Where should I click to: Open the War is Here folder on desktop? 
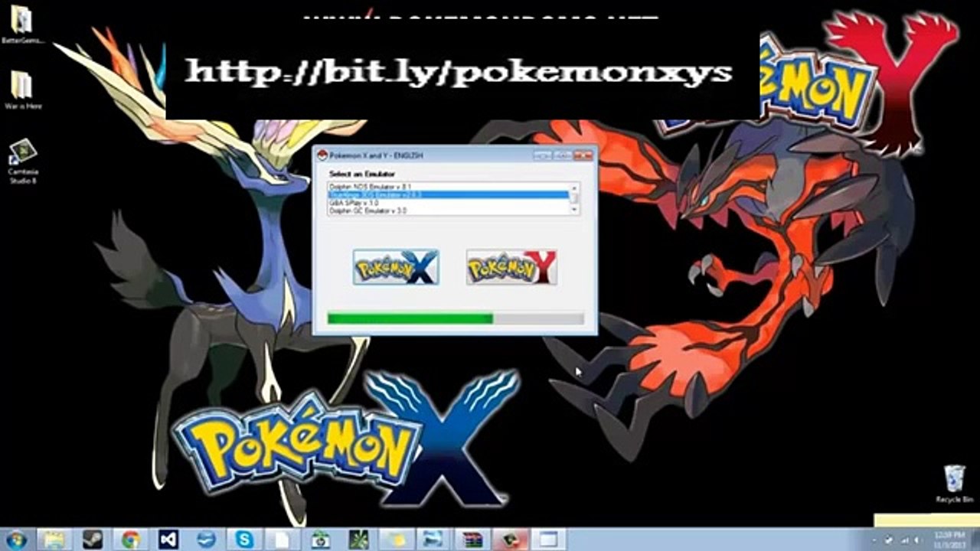pos(22,90)
